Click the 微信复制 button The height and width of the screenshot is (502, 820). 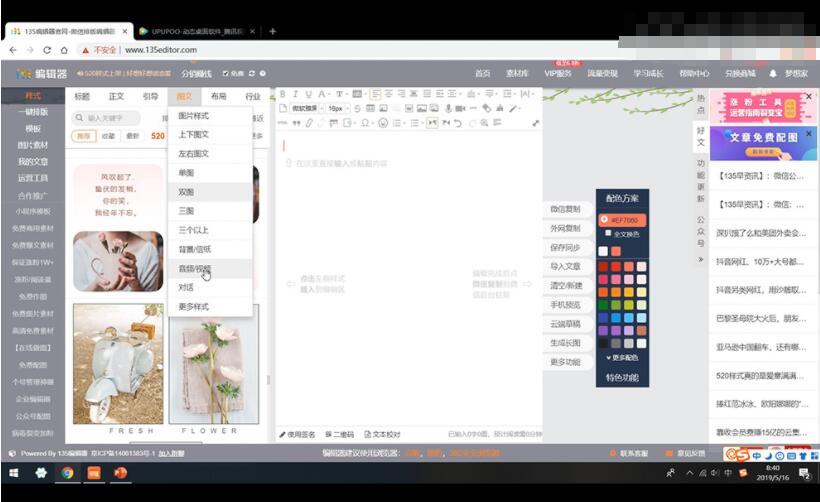565,209
